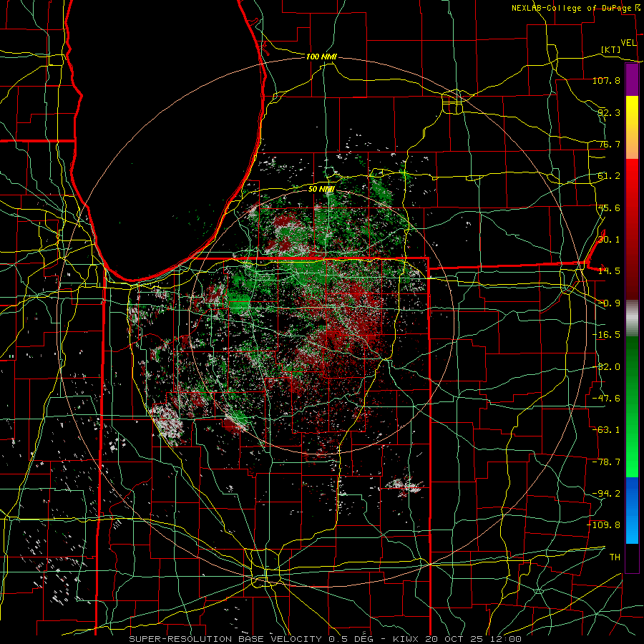Pick the yellow-orange gradient color bar segment
The image size is (644, 644).
pyautogui.click(x=632, y=127)
